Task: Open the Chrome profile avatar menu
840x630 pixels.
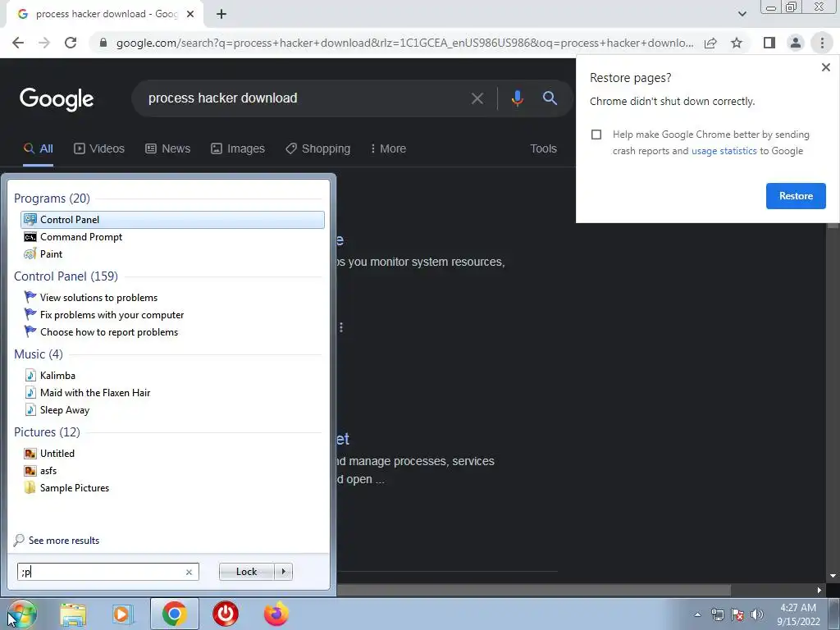Action: pyautogui.click(x=796, y=43)
